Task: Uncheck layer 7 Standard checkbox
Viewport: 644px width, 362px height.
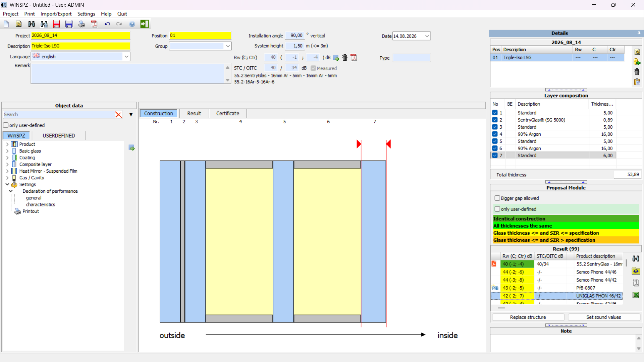Action: 495,156
